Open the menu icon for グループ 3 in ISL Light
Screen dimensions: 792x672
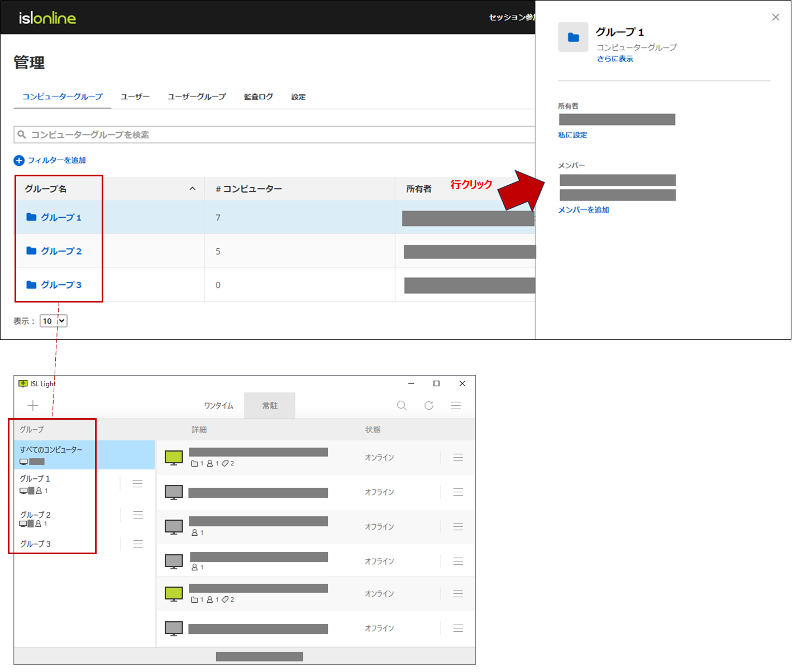coord(138,544)
